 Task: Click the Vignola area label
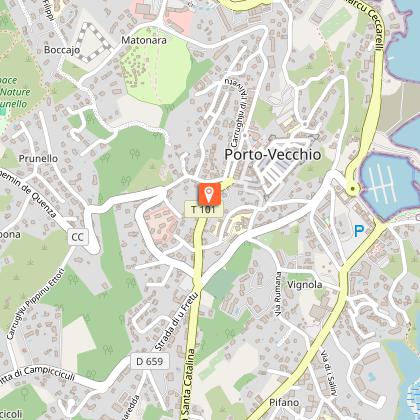[x=305, y=285]
